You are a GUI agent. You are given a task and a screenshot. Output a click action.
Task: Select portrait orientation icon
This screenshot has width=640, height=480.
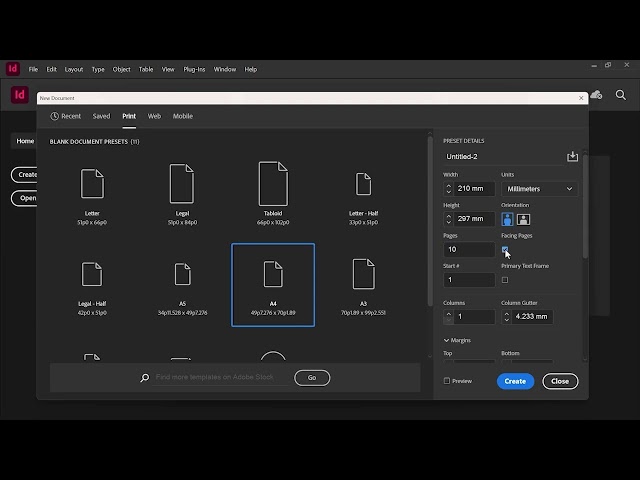[x=507, y=219]
